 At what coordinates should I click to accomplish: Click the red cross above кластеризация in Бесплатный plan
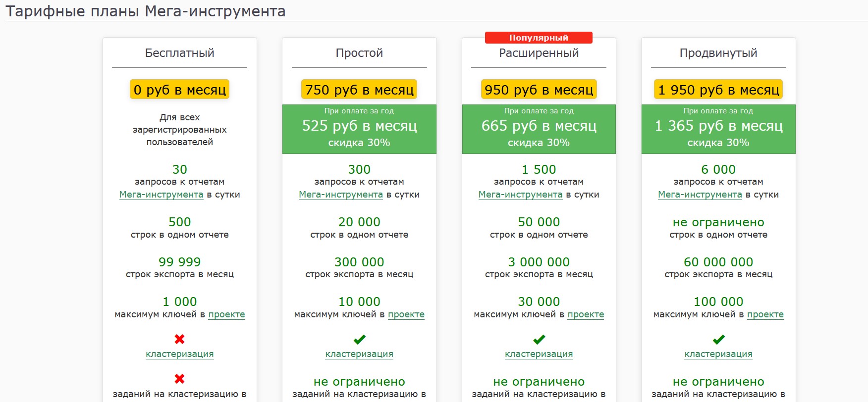[x=179, y=339]
